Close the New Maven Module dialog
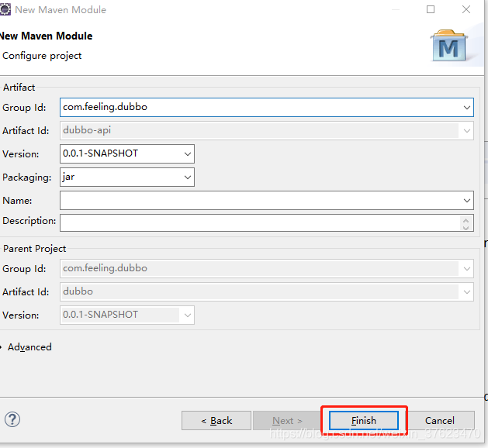Image resolution: width=488 pixels, height=448 pixels. tap(466, 9)
